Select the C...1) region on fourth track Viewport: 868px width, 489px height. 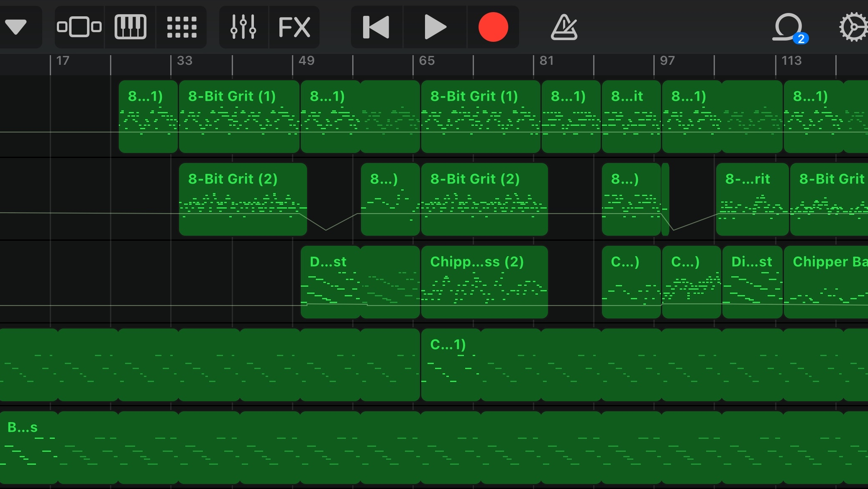click(x=450, y=364)
